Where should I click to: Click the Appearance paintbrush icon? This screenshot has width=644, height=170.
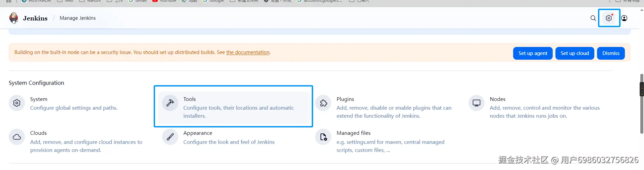[x=170, y=137]
